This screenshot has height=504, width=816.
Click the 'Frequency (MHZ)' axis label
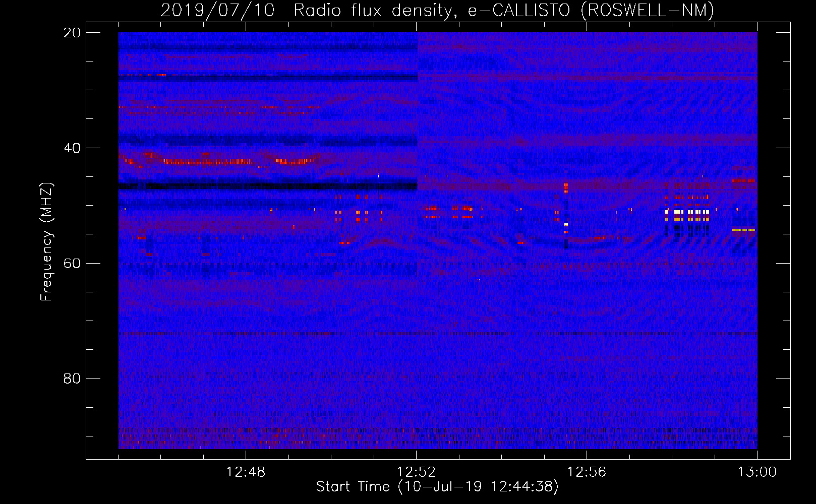[46, 242]
